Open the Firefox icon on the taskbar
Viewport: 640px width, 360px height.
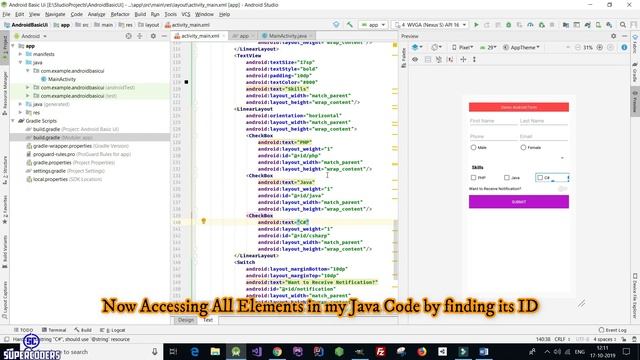tap(422, 351)
